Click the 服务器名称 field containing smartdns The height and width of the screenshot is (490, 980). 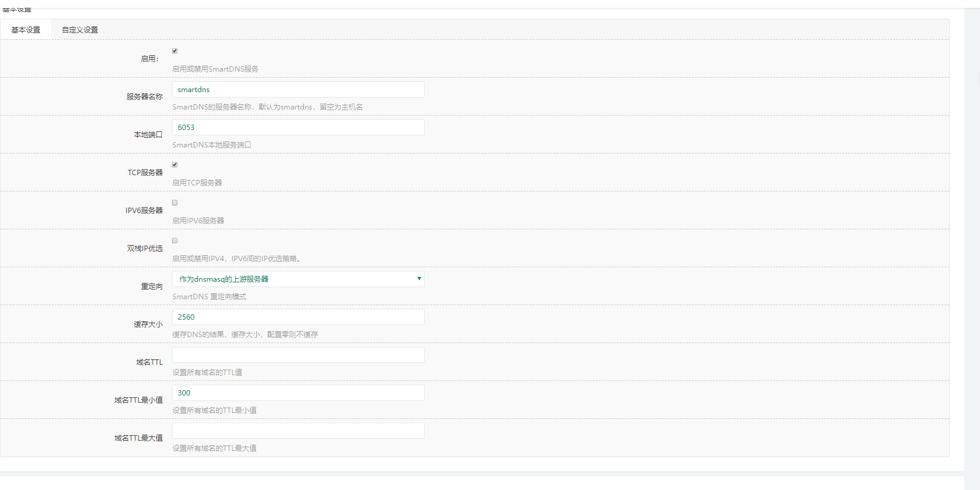point(298,89)
